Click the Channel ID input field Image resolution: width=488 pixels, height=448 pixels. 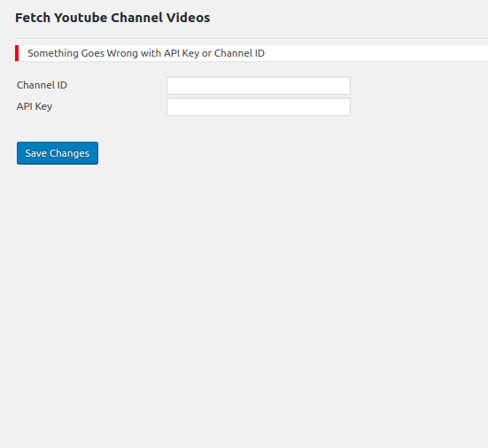(x=259, y=85)
